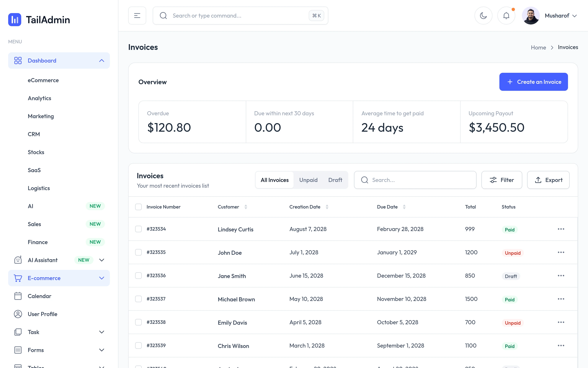Open actions menu for Lindsey Curtis invoice
Viewport: 588px width, 368px height.
[561, 229]
